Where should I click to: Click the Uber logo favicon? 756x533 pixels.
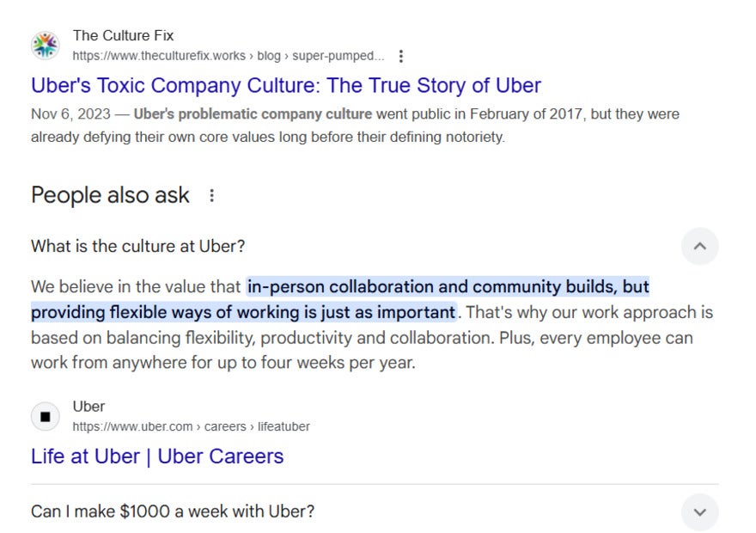pos(45,416)
